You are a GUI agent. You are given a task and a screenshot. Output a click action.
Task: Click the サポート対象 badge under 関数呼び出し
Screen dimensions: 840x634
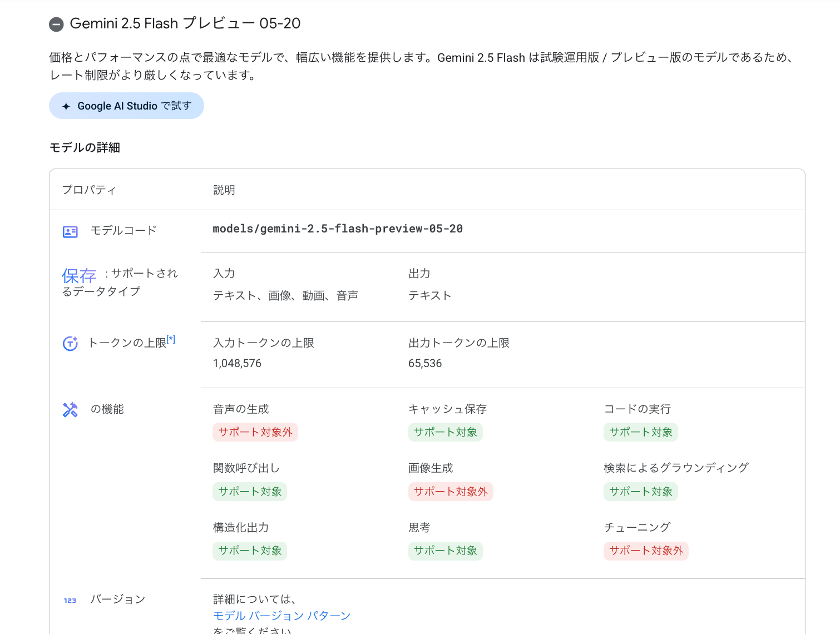point(250,492)
